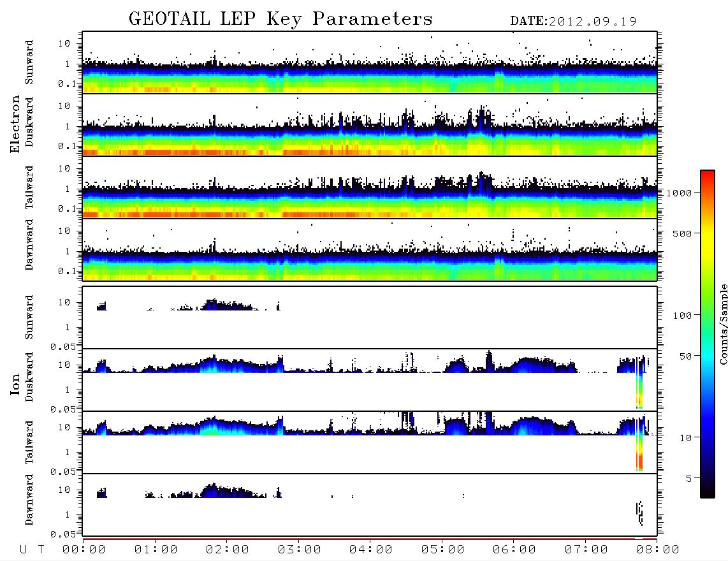
Task: Click the 1000 colorbar tick label
Action: point(678,193)
